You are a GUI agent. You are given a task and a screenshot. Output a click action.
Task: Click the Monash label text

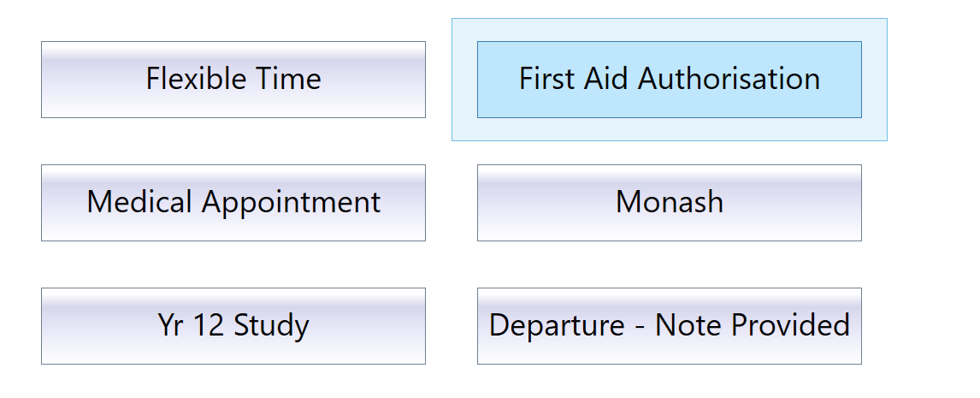[x=669, y=203]
